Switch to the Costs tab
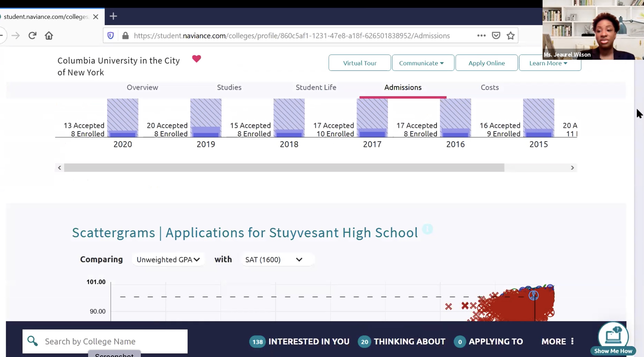Viewport: 644px width, 357px height. pyautogui.click(x=489, y=87)
